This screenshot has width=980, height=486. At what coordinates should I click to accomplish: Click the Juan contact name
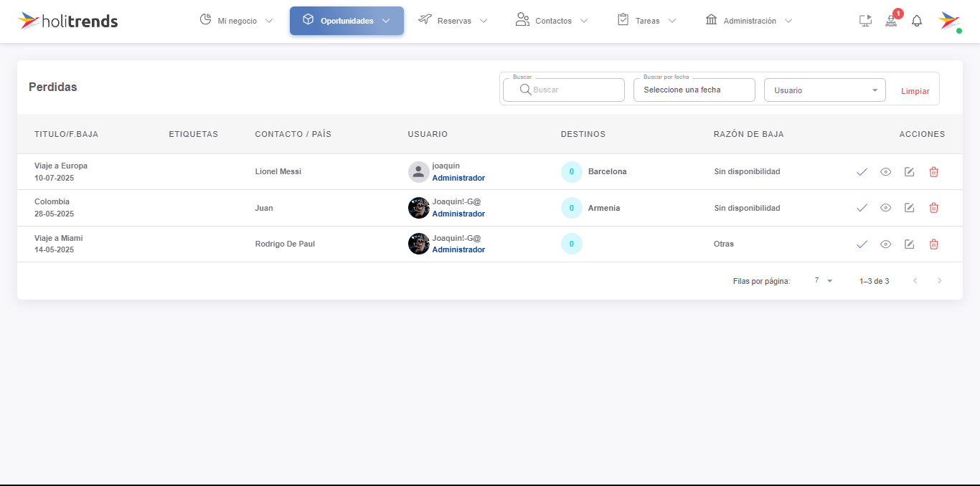(x=264, y=208)
